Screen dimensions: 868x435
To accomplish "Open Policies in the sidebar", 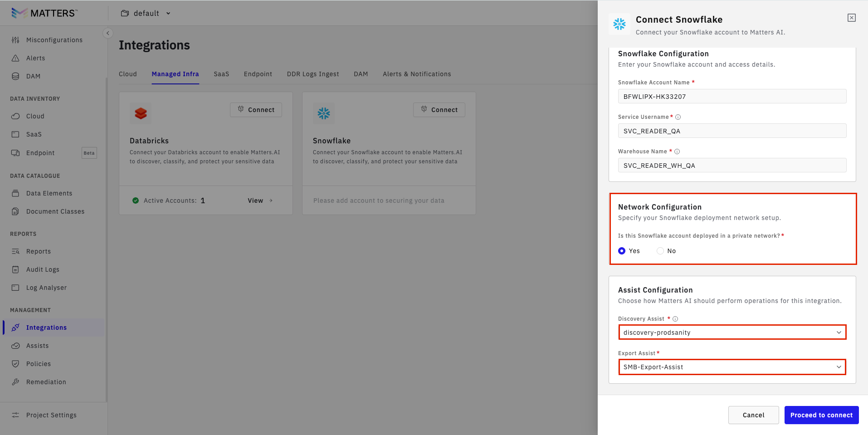I will (54, 364).
